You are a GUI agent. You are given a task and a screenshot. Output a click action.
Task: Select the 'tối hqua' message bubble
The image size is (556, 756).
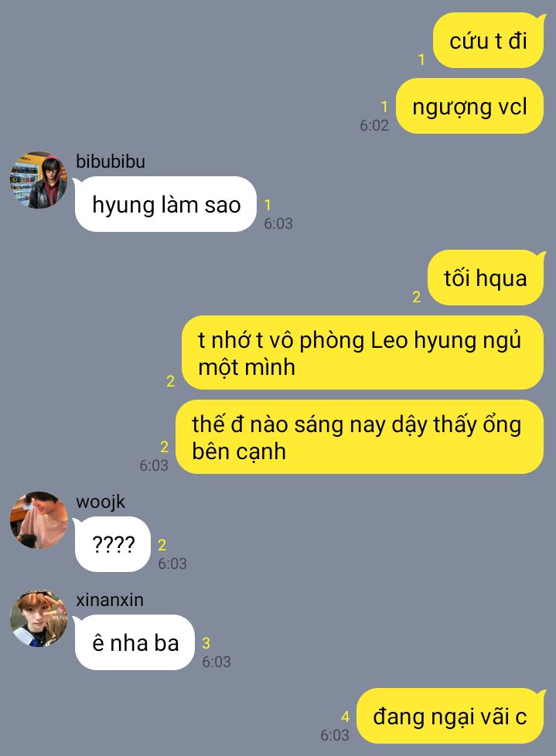click(486, 278)
